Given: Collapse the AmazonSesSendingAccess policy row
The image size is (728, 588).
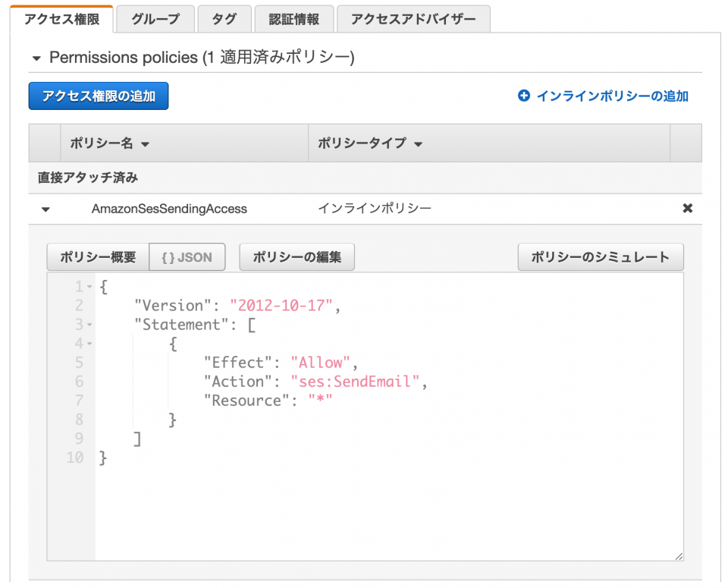Looking at the screenshot, I should click(x=45, y=209).
